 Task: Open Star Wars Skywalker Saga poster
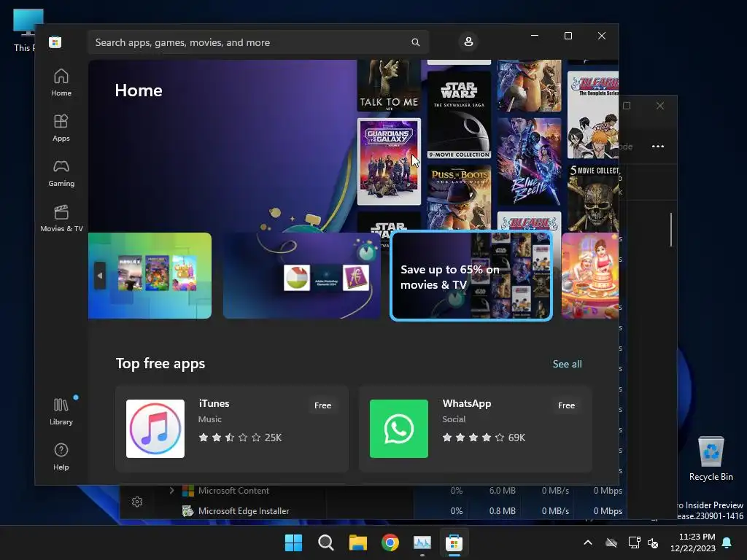(459, 114)
